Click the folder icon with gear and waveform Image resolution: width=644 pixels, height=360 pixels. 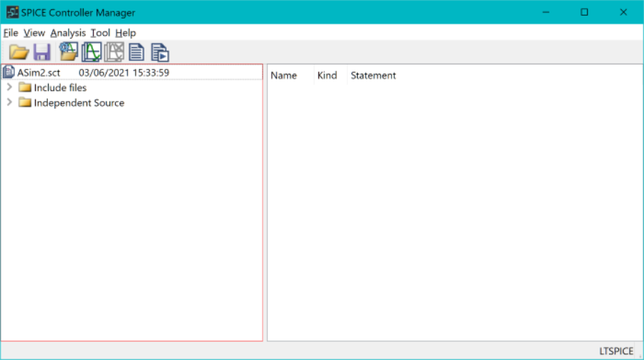click(x=68, y=52)
